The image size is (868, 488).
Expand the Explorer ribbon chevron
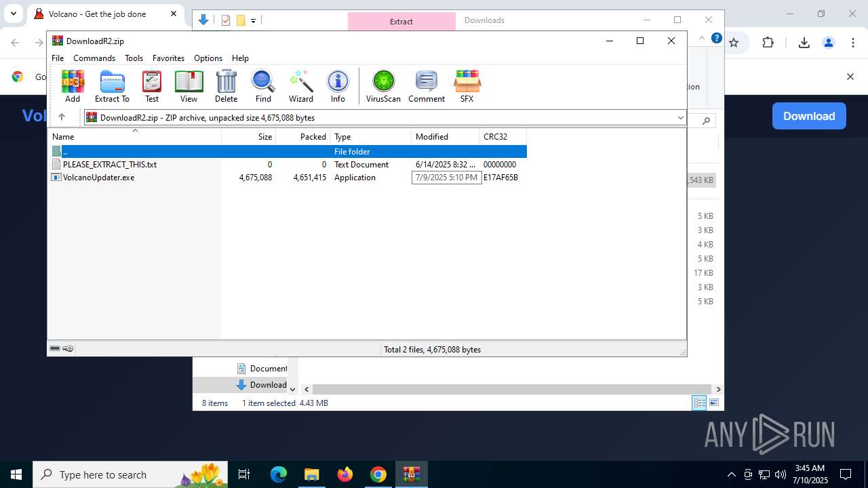coord(702,38)
